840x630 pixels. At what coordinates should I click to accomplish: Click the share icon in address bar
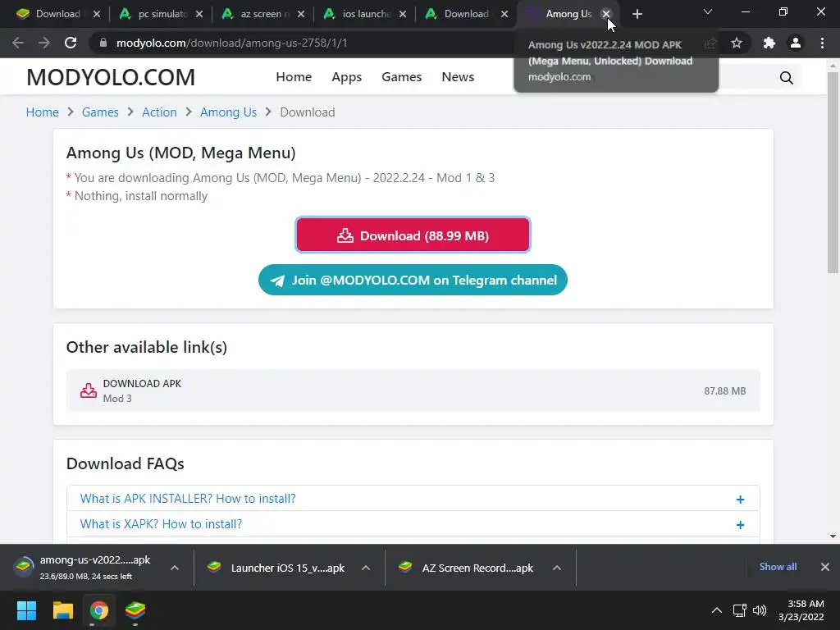coord(710,43)
